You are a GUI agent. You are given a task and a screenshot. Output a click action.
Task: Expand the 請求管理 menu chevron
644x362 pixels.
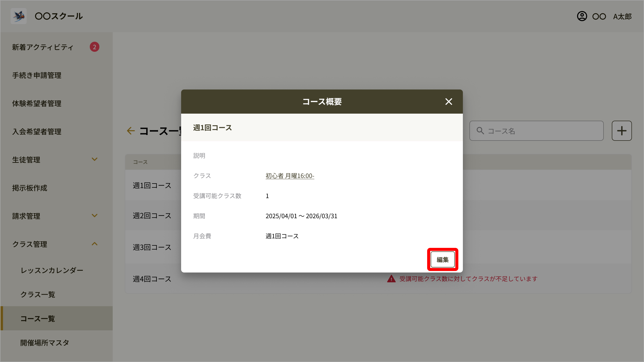click(95, 216)
